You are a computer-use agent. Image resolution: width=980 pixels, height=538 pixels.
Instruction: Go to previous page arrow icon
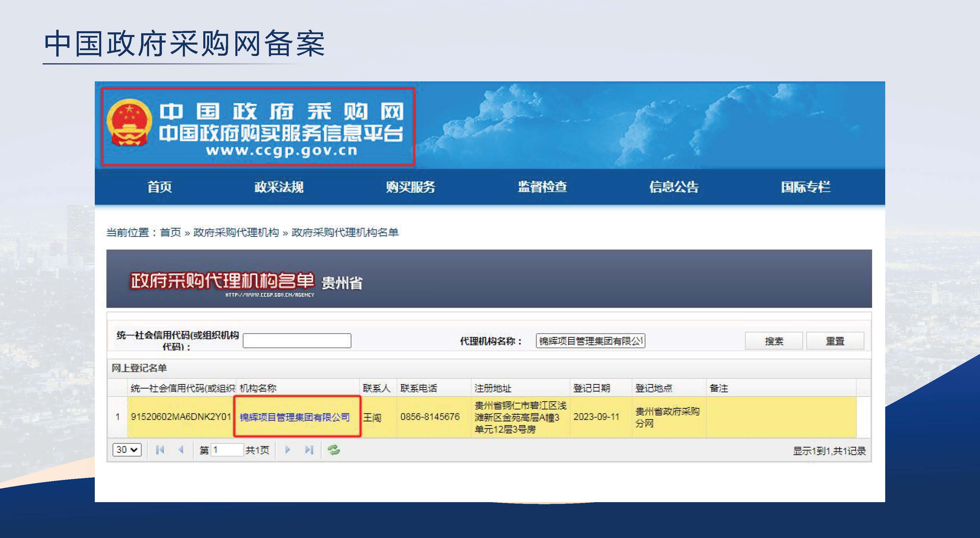(x=181, y=450)
